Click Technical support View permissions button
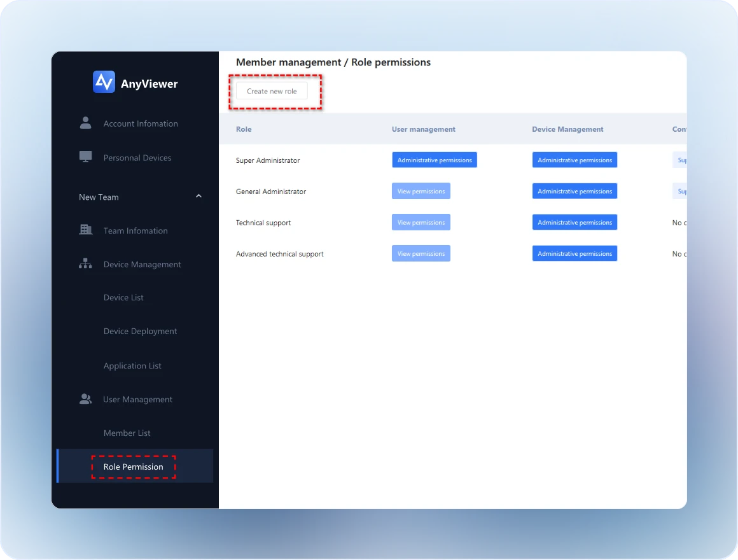The image size is (738, 560). [x=421, y=223]
